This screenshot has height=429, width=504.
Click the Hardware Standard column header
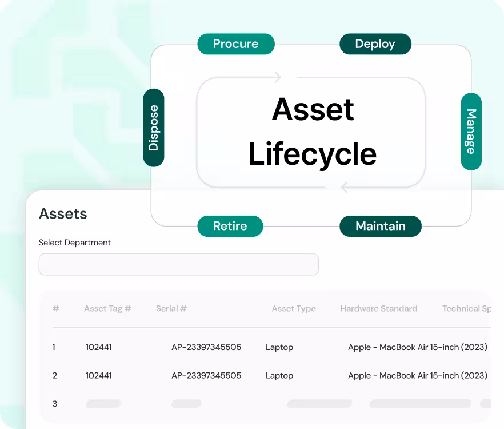click(x=378, y=308)
